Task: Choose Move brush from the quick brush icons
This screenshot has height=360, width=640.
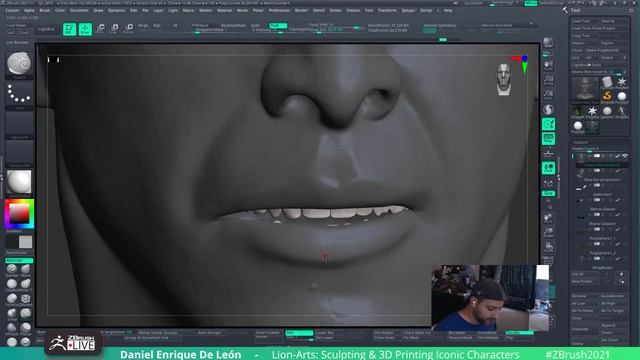Action: 25,269
